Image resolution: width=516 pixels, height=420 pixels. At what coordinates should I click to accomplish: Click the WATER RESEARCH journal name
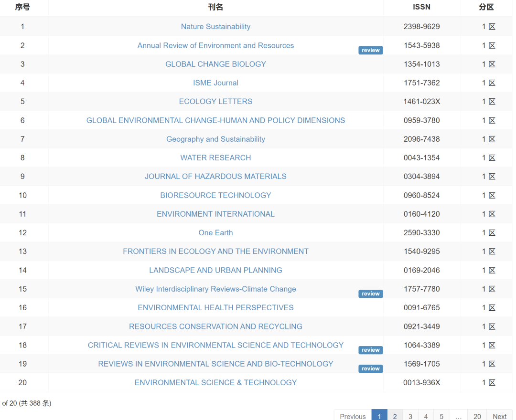215,157
